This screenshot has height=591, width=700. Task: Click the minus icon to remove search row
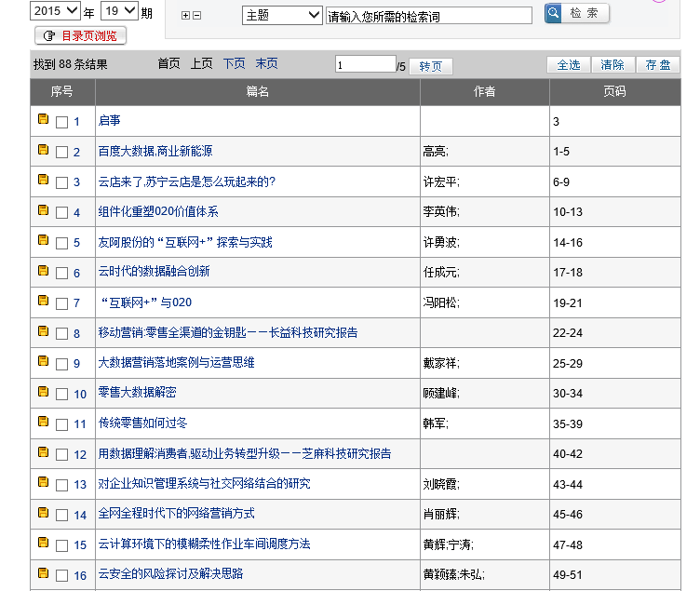(x=196, y=16)
